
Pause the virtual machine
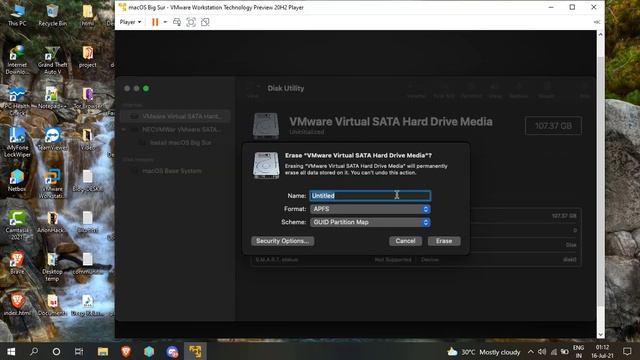pos(155,22)
